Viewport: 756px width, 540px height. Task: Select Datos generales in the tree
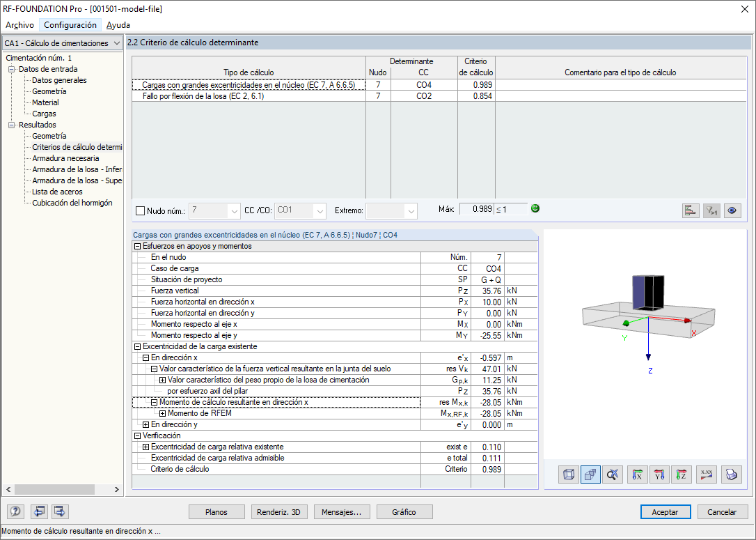pyautogui.click(x=59, y=80)
